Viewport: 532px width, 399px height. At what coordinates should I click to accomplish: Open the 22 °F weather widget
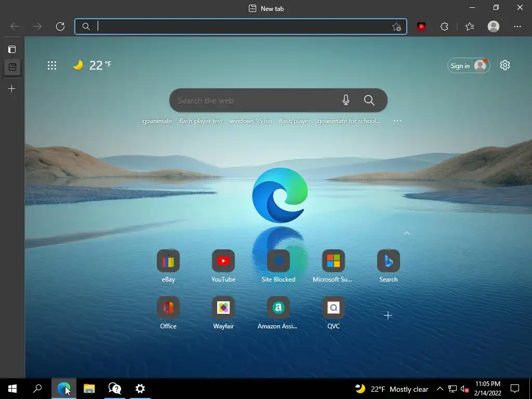click(x=92, y=65)
